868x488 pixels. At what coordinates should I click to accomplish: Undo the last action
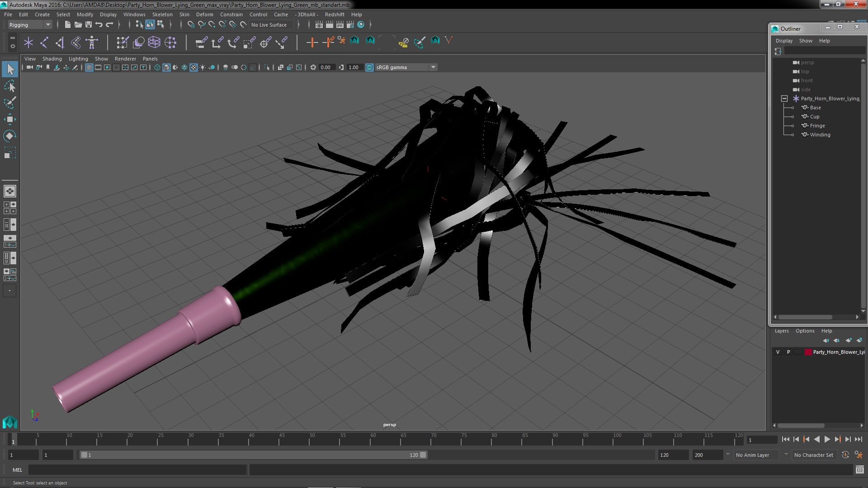point(99,25)
